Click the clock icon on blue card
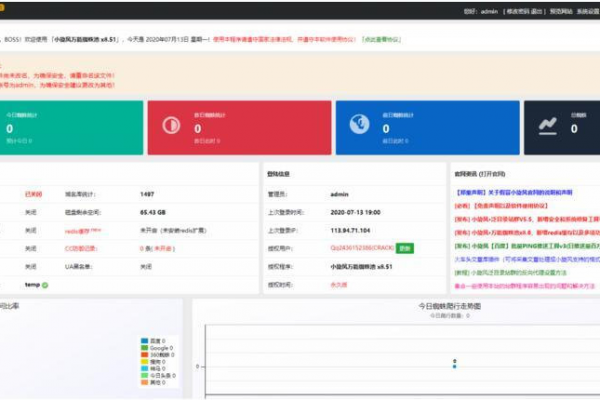 click(358, 124)
